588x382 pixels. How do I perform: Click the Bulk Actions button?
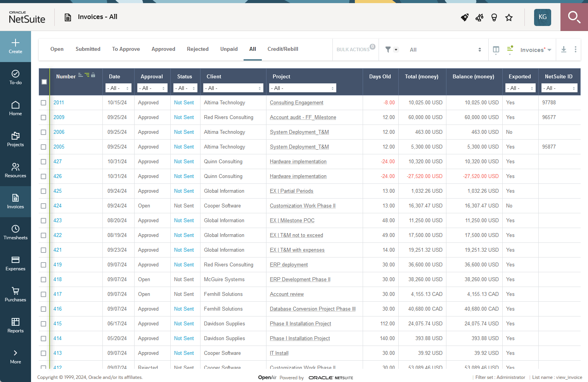coord(355,49)
